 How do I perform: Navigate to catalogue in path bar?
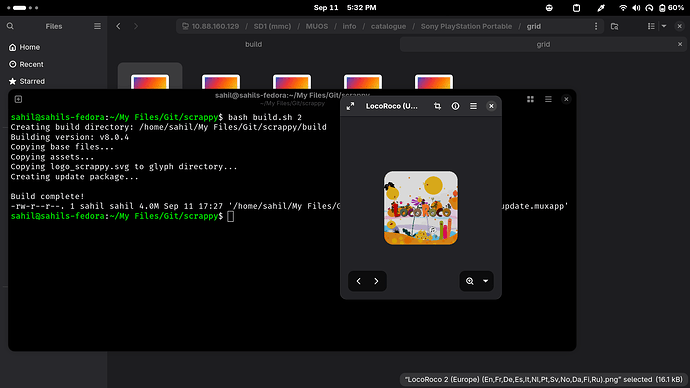tap(389, 26)
